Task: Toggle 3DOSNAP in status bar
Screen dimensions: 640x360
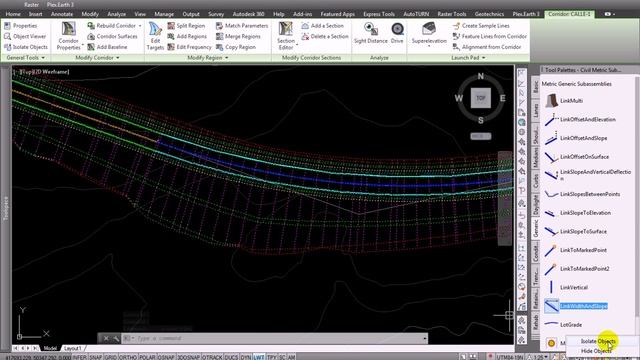Action: [x=188, y=357]
